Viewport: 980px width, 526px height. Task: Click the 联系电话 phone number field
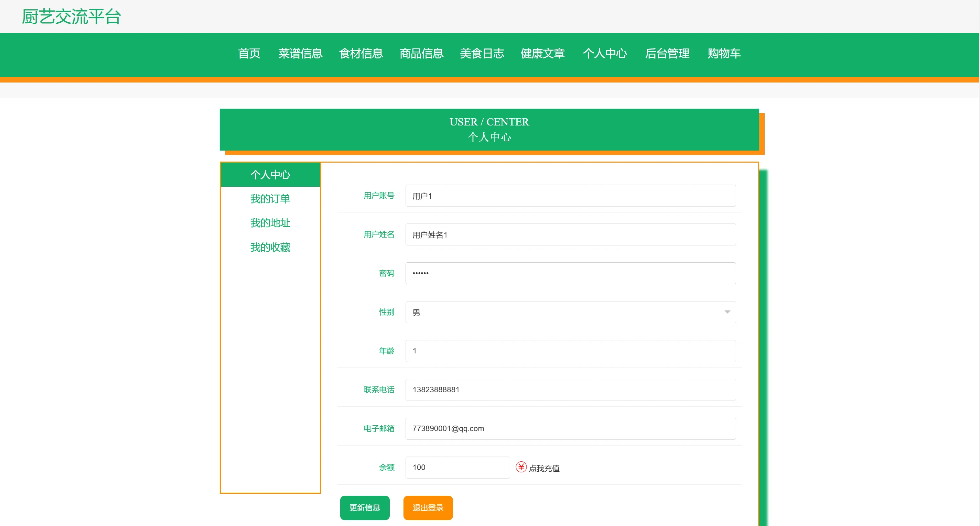coord(570,390)
